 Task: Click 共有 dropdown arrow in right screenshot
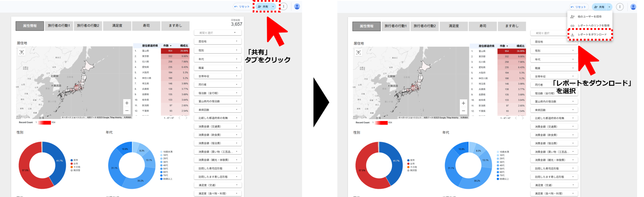coord(609,7)
